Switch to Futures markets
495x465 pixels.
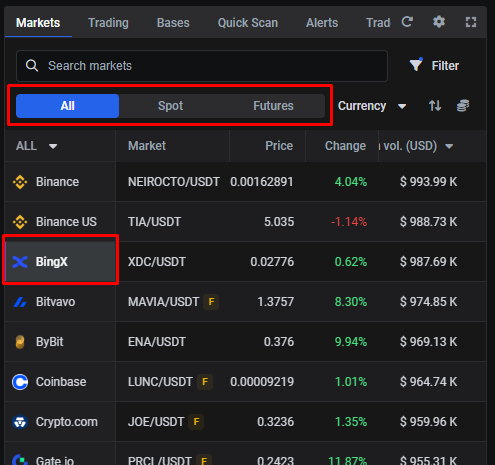pos(273,106)
